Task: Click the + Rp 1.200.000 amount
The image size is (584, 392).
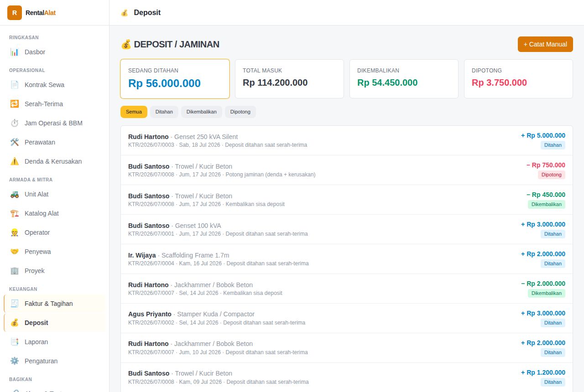Action: coord(543,372)
